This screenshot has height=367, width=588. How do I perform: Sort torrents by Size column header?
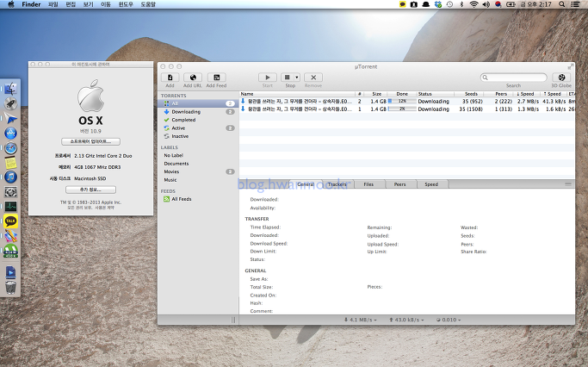pos(375,94)
